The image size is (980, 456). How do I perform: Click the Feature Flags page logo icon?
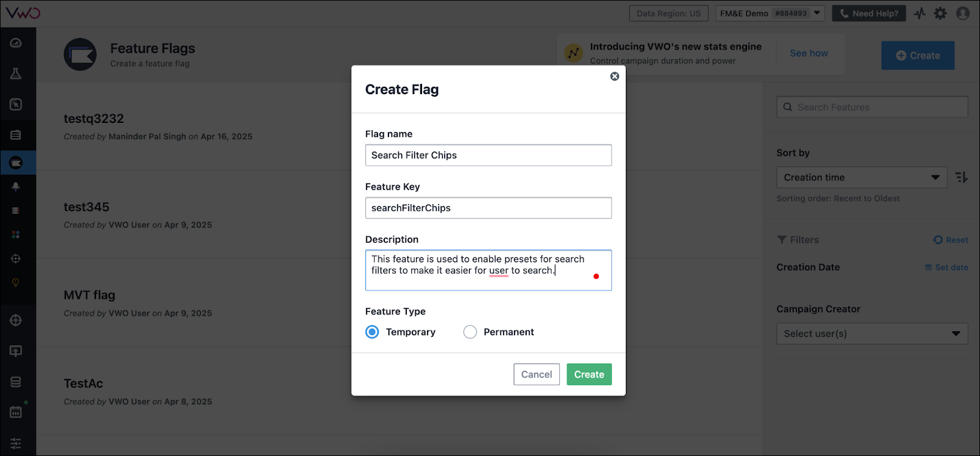[80, 54]
